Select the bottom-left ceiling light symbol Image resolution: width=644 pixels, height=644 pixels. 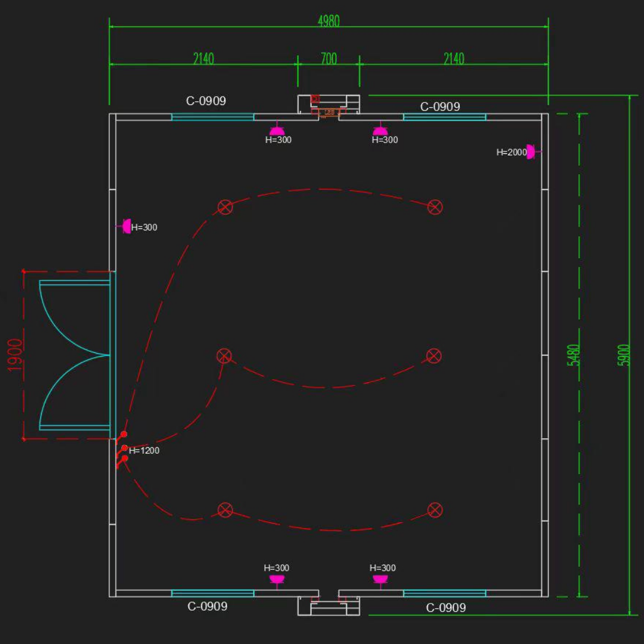click(x=225, y=510)
